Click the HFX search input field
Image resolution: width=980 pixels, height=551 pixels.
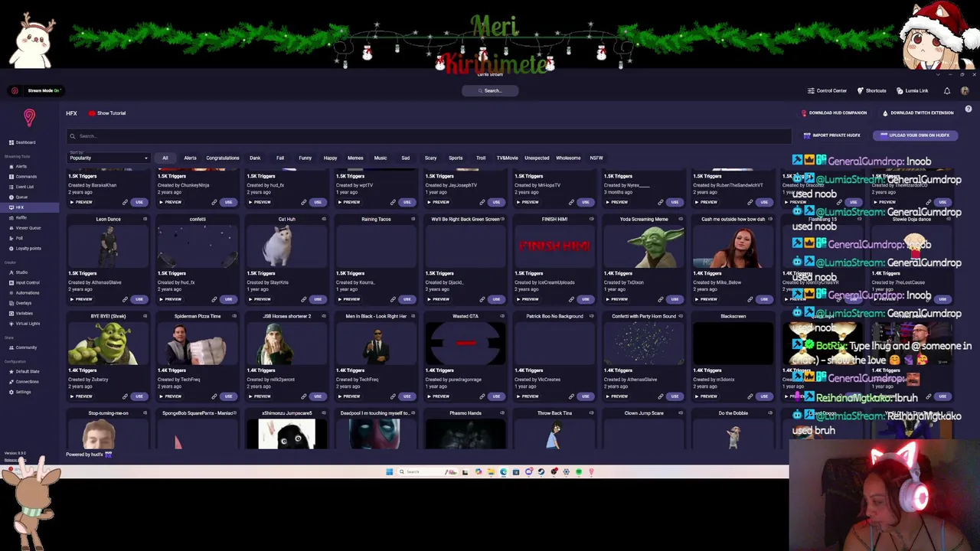click(x=429, y=136)
